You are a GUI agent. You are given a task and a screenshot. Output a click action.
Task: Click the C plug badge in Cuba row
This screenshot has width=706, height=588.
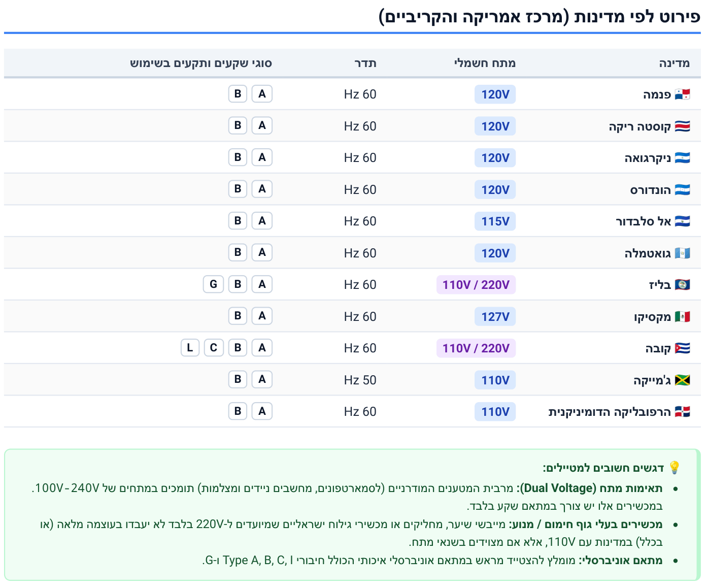click(x=214, y=348)
